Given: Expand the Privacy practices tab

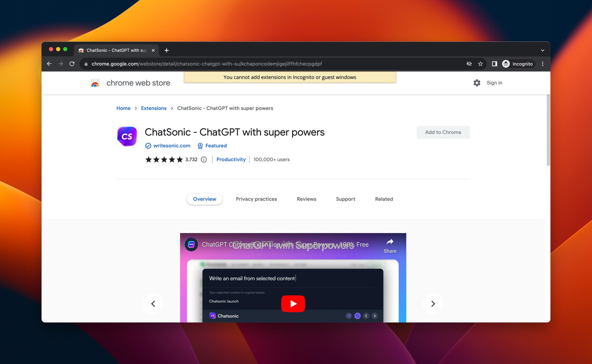Looking at the screenshot, I should tap(256, 199).
